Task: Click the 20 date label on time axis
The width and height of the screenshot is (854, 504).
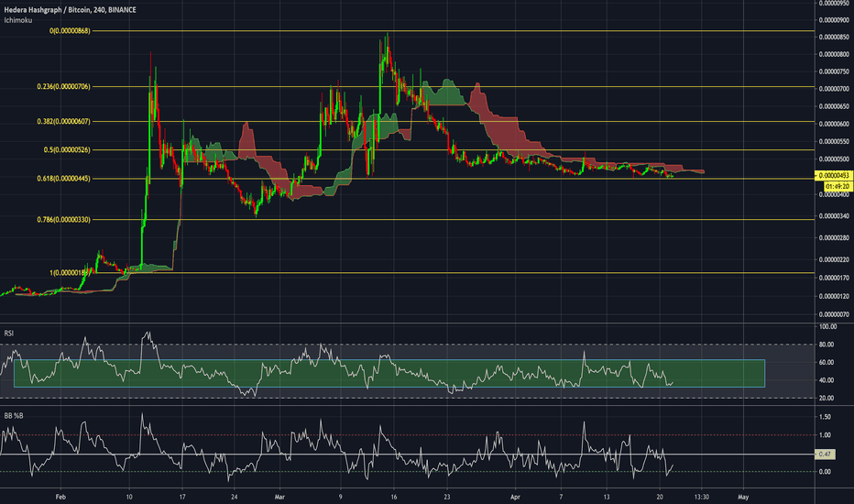Action: (x=660, y=497)
